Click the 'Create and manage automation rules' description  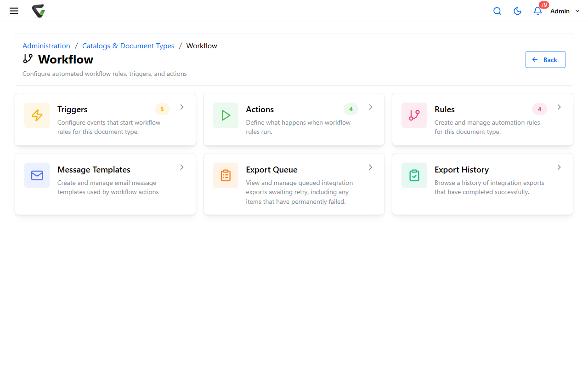click(487, 127)
